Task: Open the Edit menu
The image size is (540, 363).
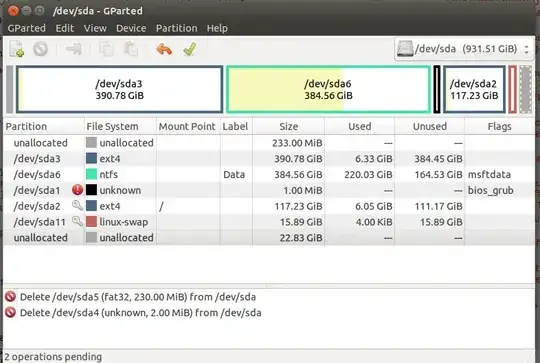Action: 65,28
